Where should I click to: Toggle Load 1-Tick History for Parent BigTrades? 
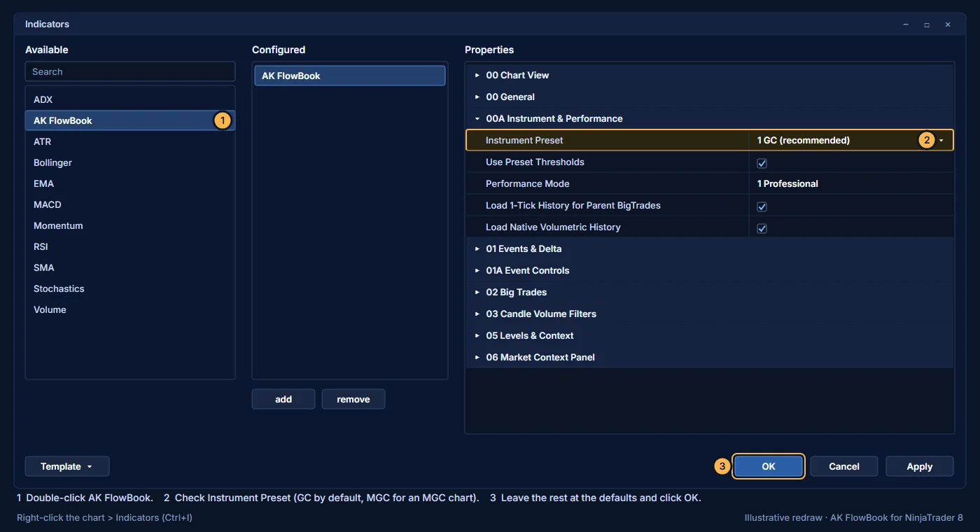(x=762, y=206)
